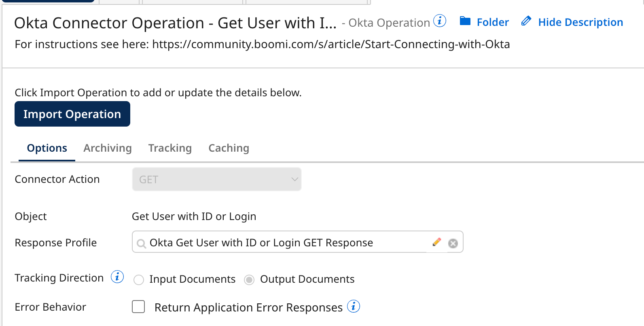
Task: Click the Import Operation button
Action: click(x=72, y=114)
